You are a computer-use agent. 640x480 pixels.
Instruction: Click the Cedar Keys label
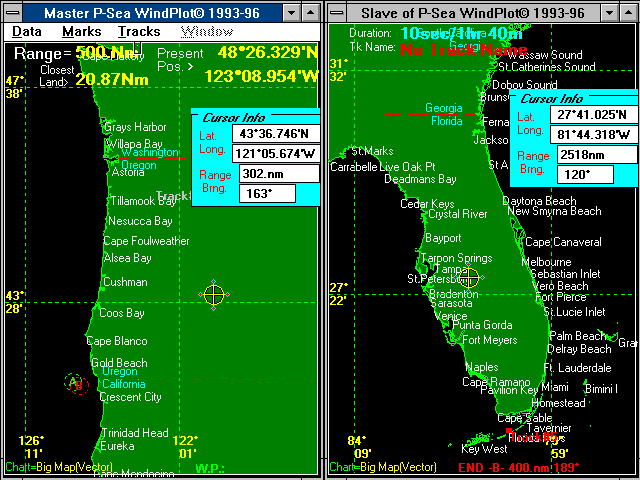(427, 204)
